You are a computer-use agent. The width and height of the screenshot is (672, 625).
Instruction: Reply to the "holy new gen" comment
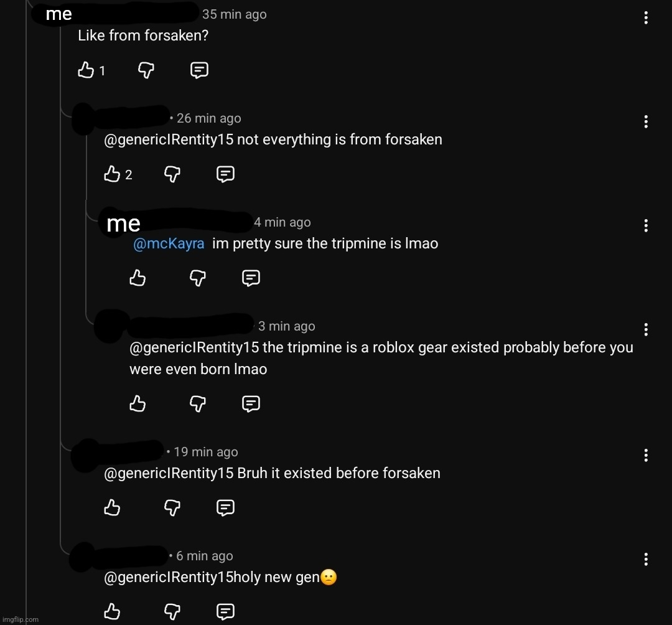[x=225, y=611]
